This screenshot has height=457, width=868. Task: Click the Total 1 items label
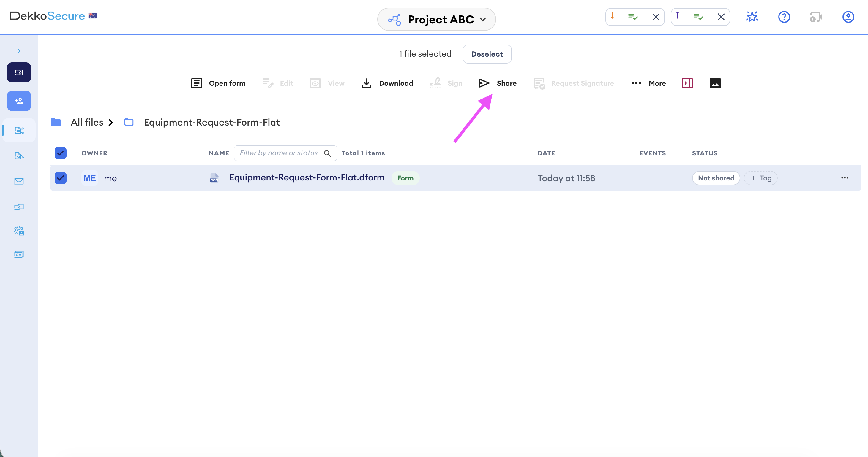363,153
